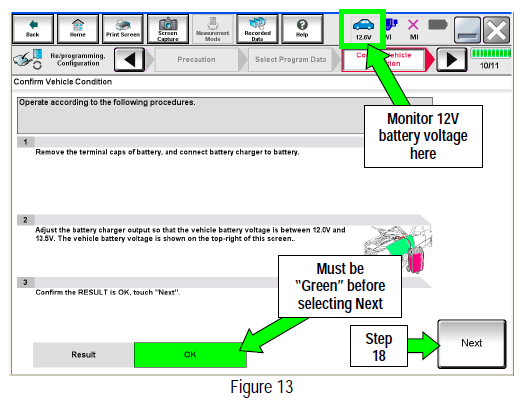Image resolution: width=523 pixels, height=407 pixels.
Task: Click the minimize window bar button
Action: pyautogui.click(x=468, y=30)
